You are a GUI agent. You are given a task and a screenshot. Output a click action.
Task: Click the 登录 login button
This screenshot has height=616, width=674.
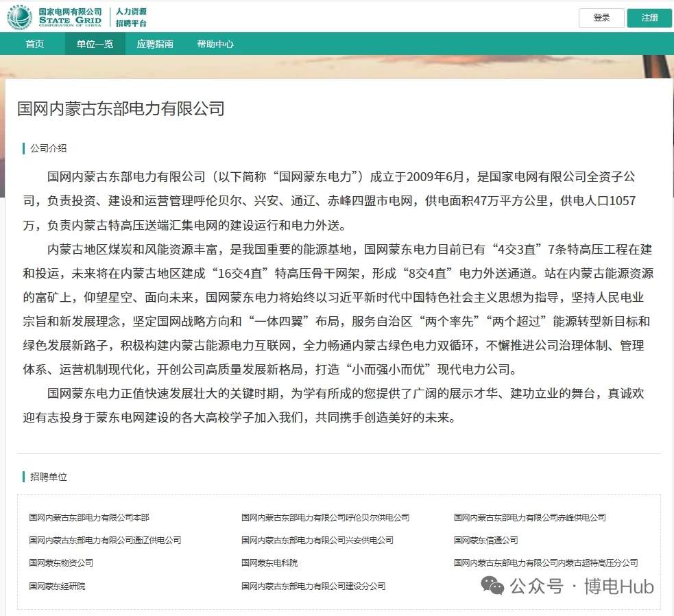point(601,18)
